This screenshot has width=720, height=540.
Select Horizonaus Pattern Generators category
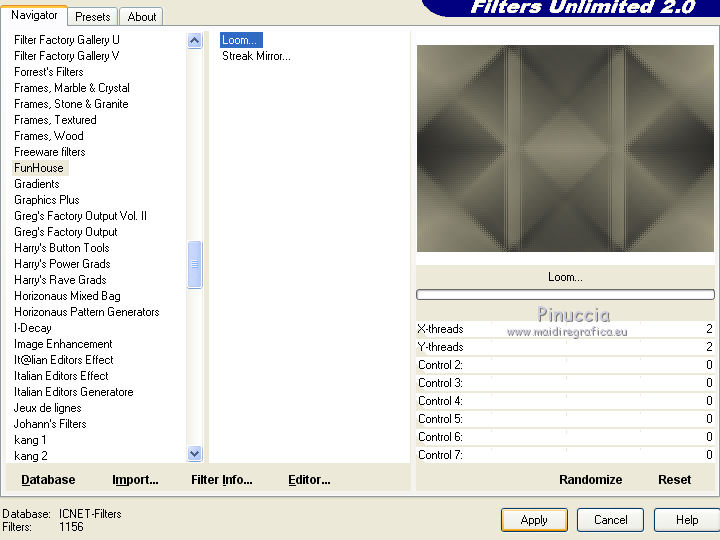click(x=87, y=312)
